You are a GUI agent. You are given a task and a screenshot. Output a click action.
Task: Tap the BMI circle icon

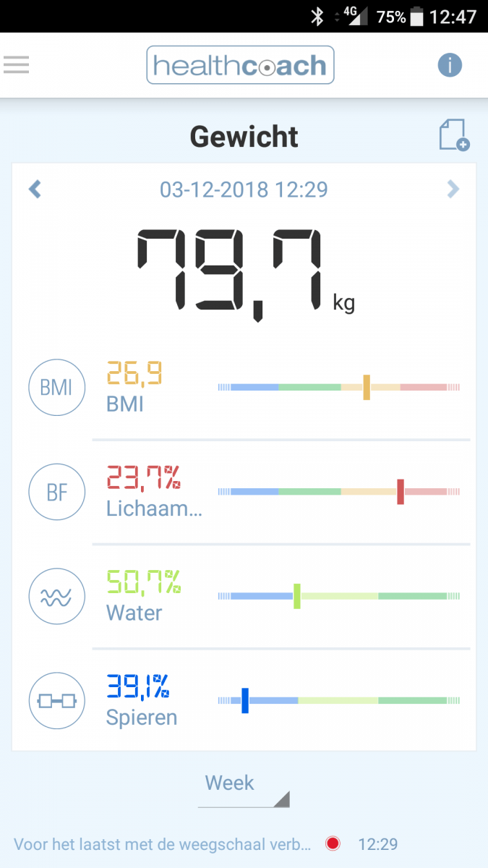[56, 388]
